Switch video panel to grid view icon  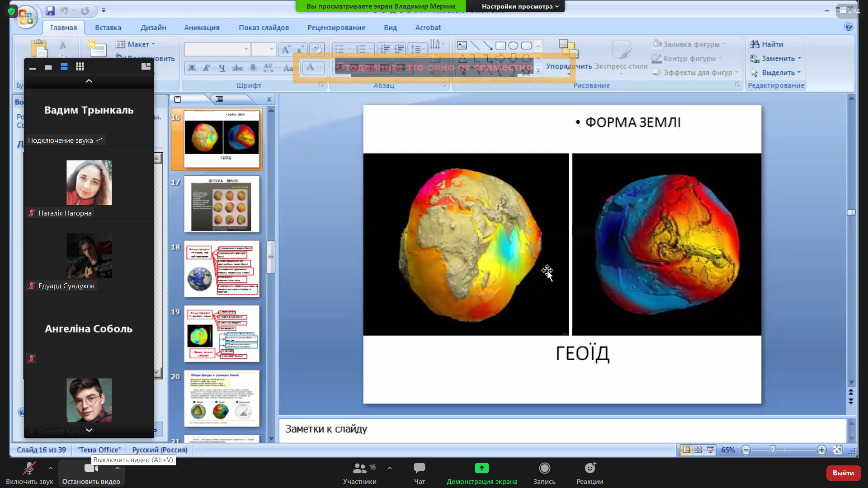click(x=80, y=67)
